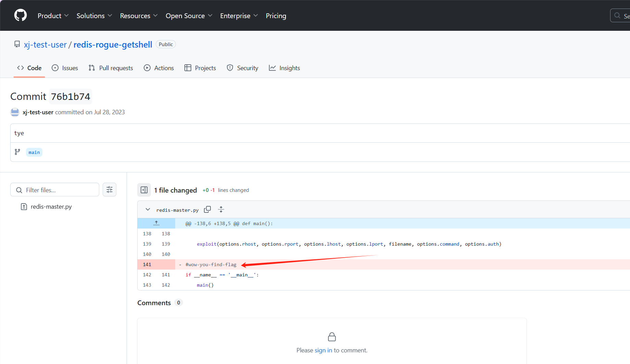Image resolution: width=630 pixels, height=364 pixels.
Task: Open the main branch label
Action: pyautogui.click(x=34, y=152)
